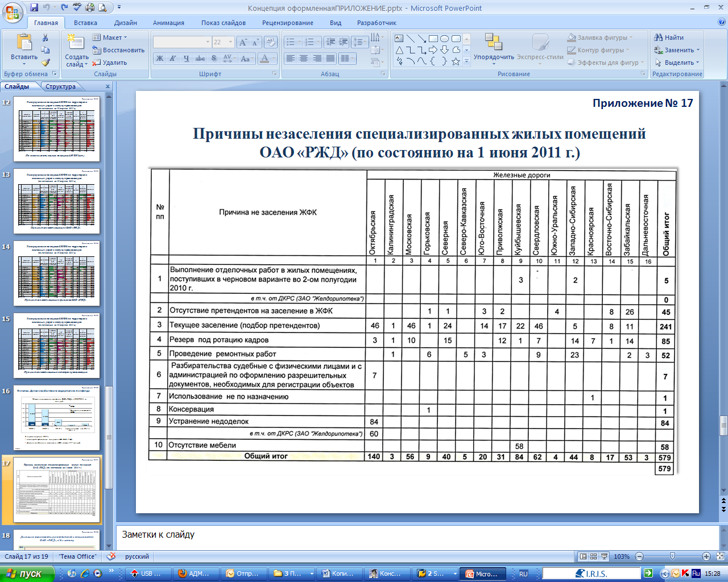Screen dimensions: 728x582
Task: Open the font color dropdown arrow
Action: click(274, 59)
